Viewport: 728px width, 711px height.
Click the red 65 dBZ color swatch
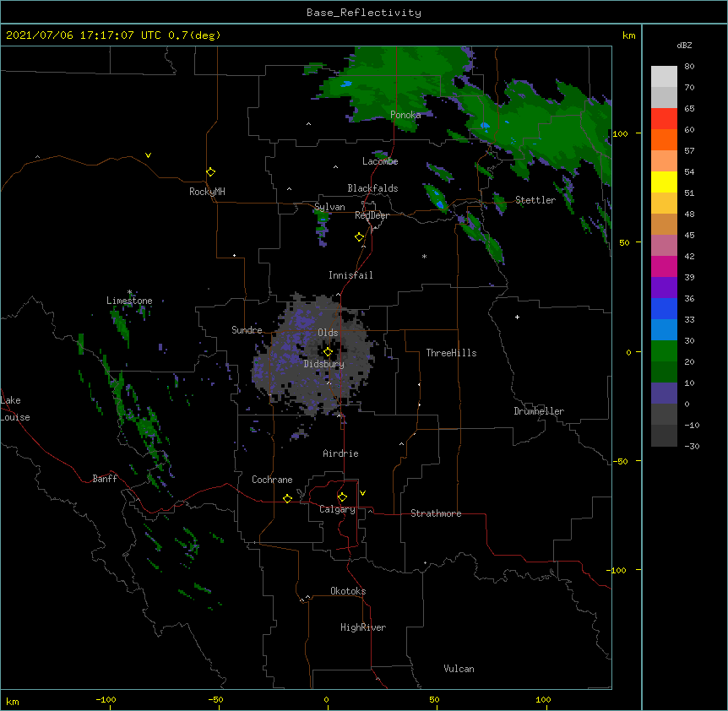(664, 118)
